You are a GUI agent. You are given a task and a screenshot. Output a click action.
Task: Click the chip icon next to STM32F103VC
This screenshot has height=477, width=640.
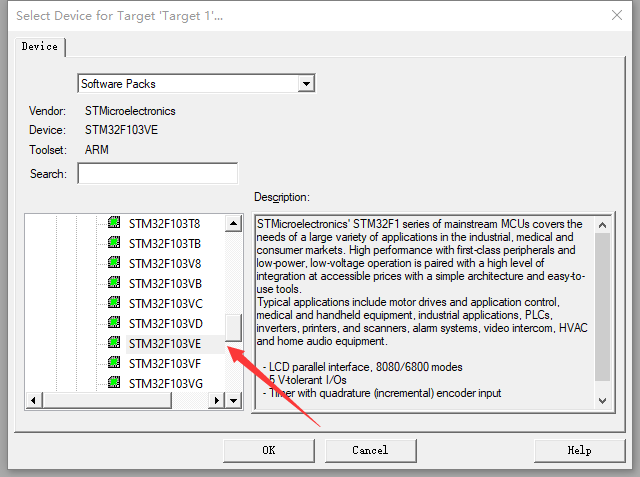tap(114, 303)
